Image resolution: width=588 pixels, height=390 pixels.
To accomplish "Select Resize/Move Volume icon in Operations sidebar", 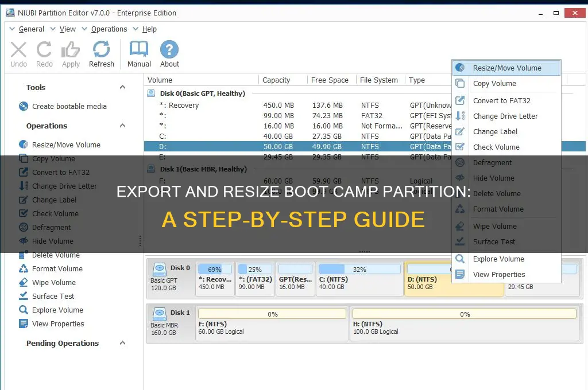I will click(x=23, y=145).
